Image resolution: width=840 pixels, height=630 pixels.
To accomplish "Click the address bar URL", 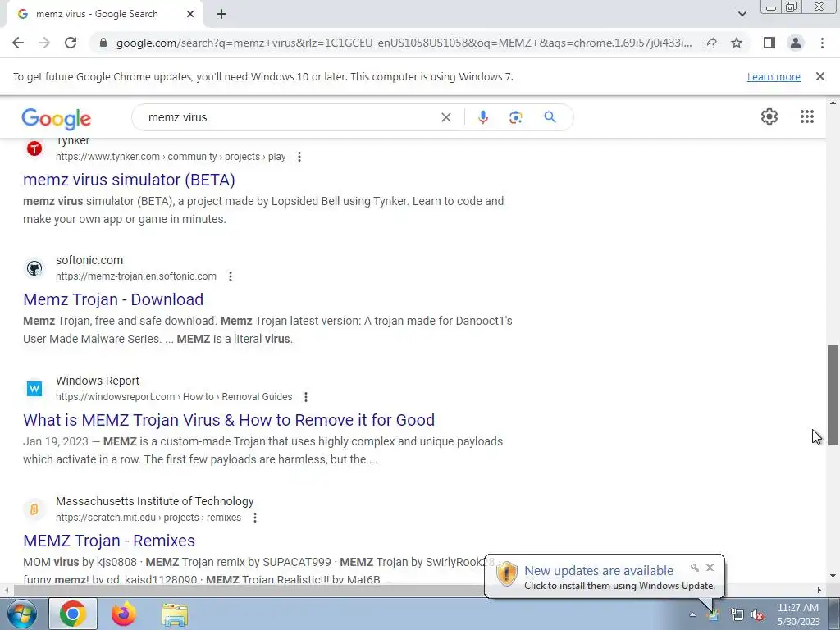I will coord(404,43).
